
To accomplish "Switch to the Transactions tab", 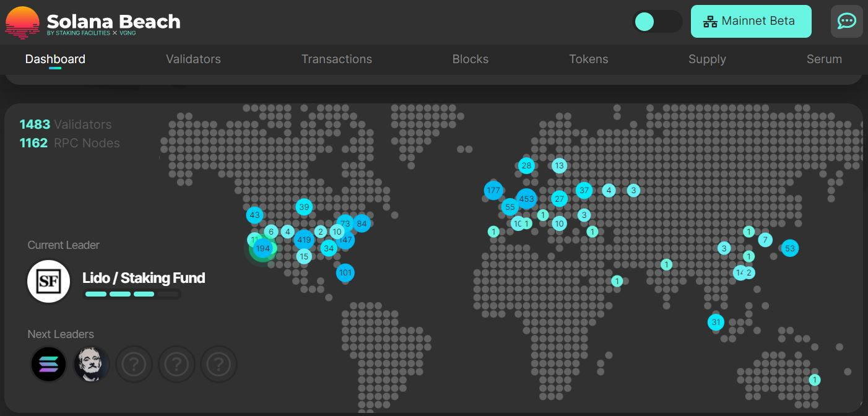I will coord(337,59).
